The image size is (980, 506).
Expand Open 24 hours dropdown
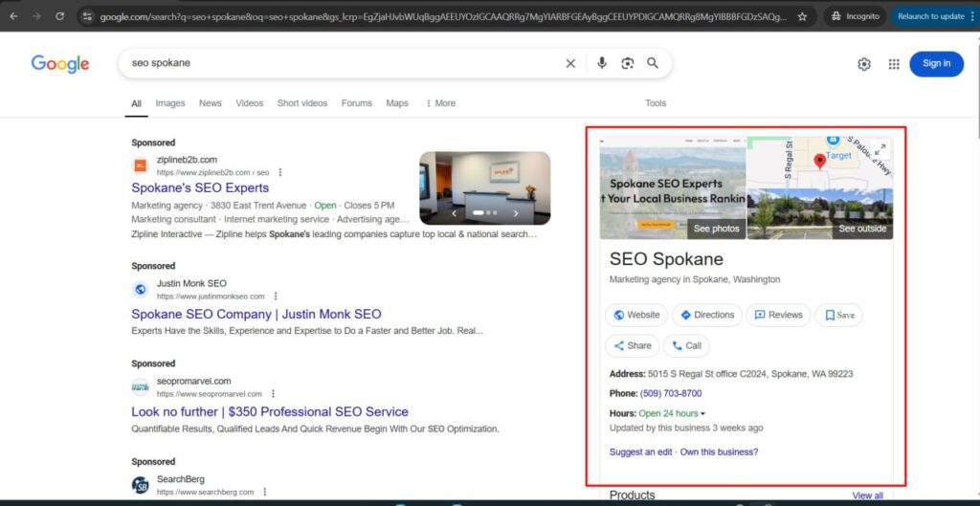click(673, 413)
